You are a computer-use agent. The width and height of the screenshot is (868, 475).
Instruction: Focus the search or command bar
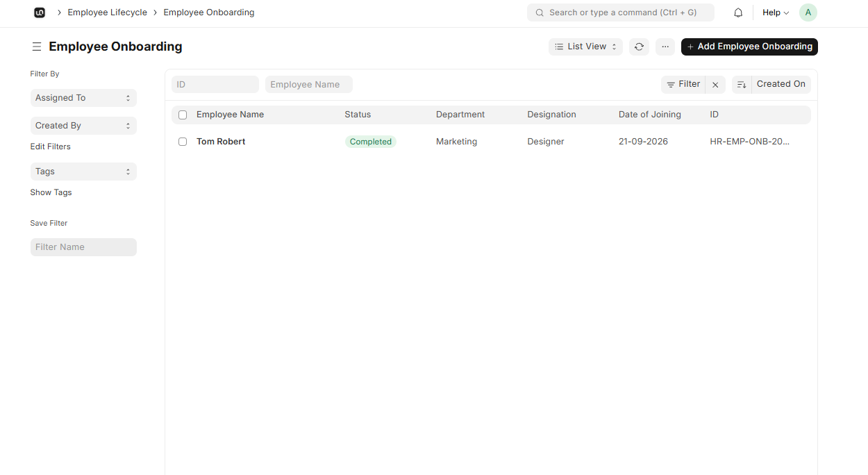[x=621, y=12]
